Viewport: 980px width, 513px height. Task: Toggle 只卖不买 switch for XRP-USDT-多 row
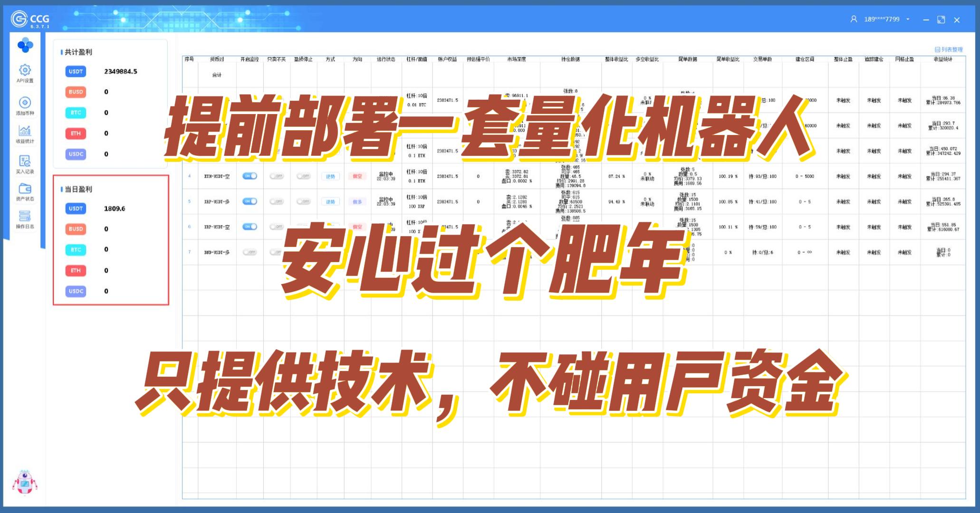[276, 201]
